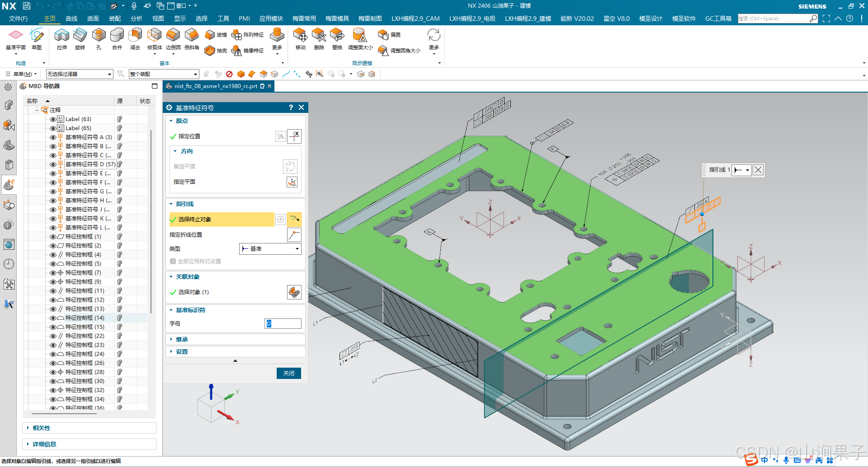Select the 移动 move face tool
Image resolution: width=868 pixels, height=467 pixels.
coord(300,39)
